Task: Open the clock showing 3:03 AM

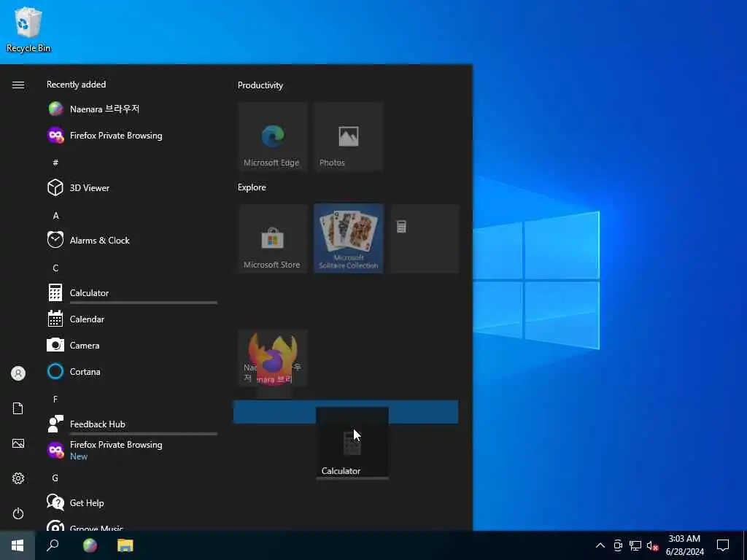Action: pos(684,545)
